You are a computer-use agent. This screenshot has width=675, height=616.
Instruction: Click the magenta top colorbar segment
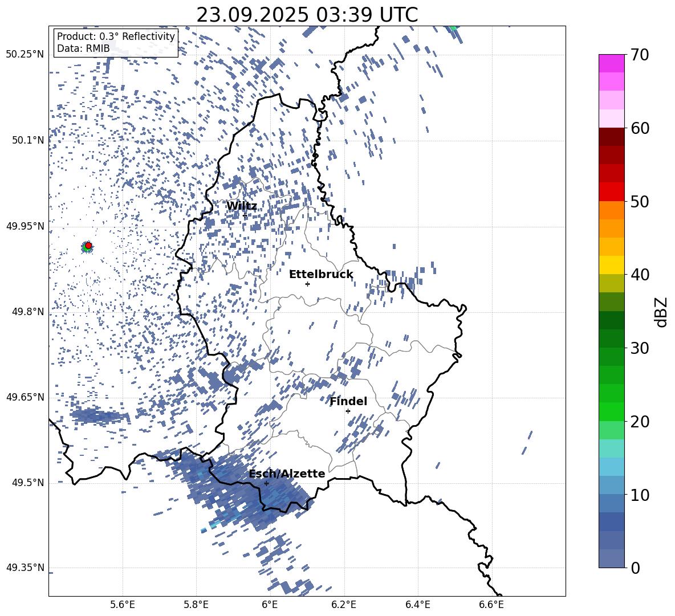[x=611, y=64]
